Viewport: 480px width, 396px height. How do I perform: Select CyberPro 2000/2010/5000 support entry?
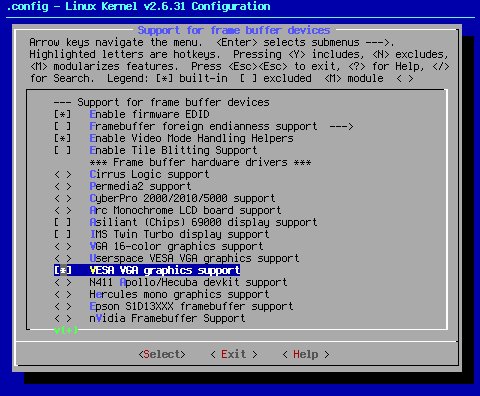[x=182, y=198]
